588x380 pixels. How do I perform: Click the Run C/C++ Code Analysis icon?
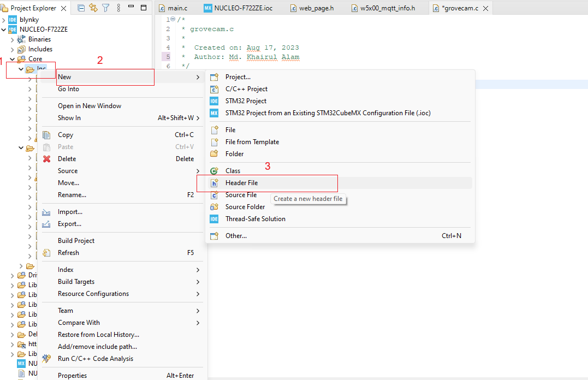[46, 359]
